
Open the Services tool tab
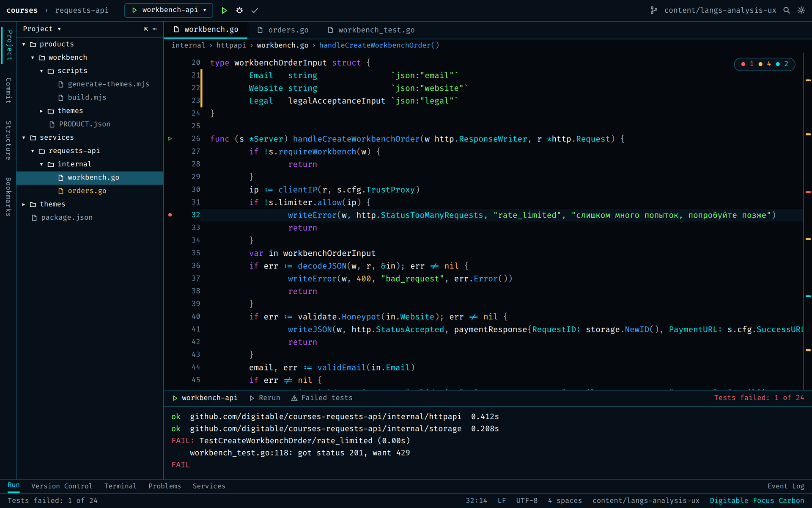(x=209, y=486)
